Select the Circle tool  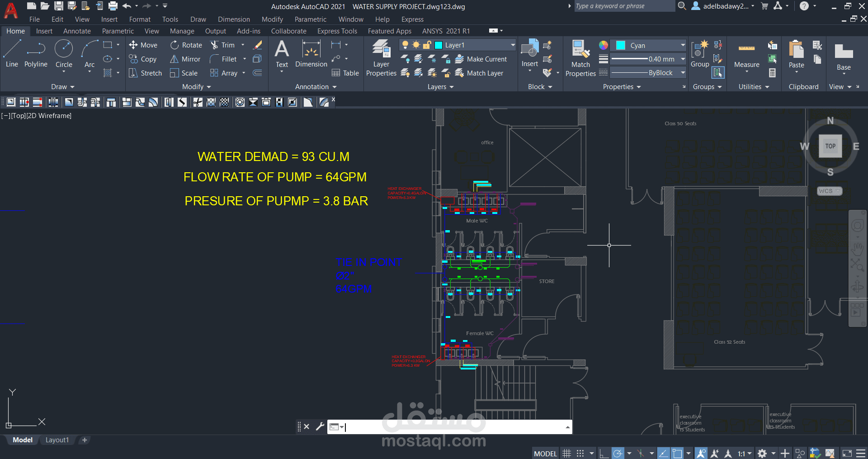pyautogui.click(x=64, y=53)
